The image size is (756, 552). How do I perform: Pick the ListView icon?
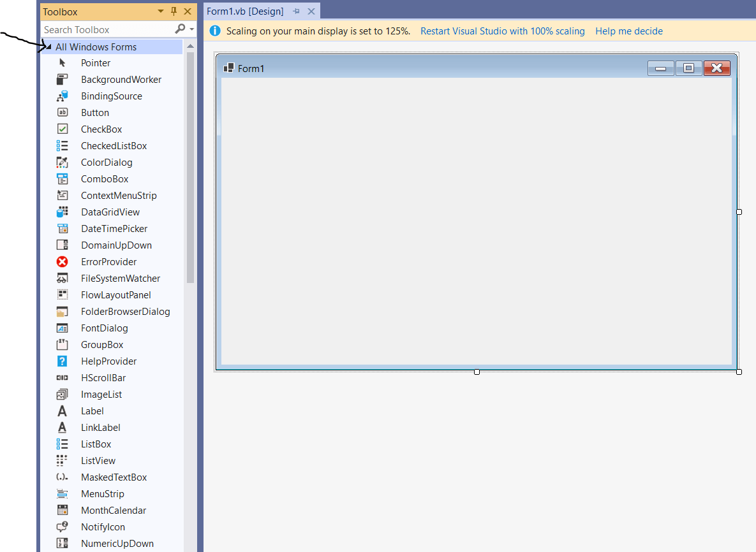coord(62,460)
